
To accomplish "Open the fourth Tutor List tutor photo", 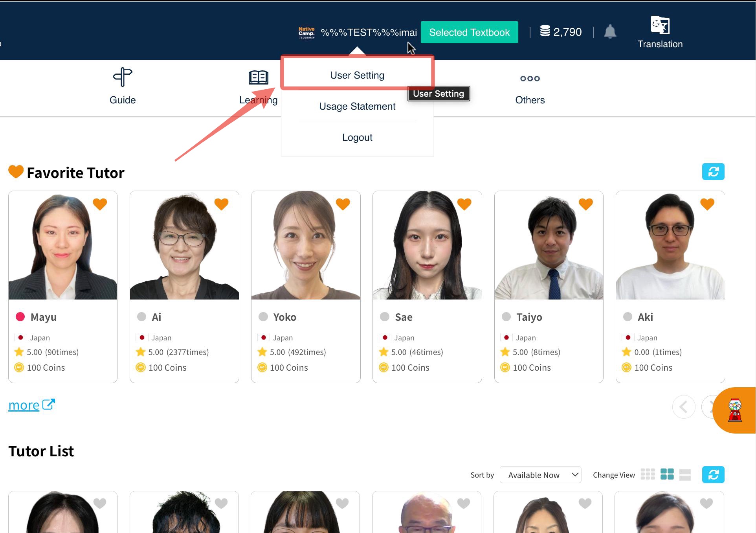I will pyautogui.click(x=426, y=512).
